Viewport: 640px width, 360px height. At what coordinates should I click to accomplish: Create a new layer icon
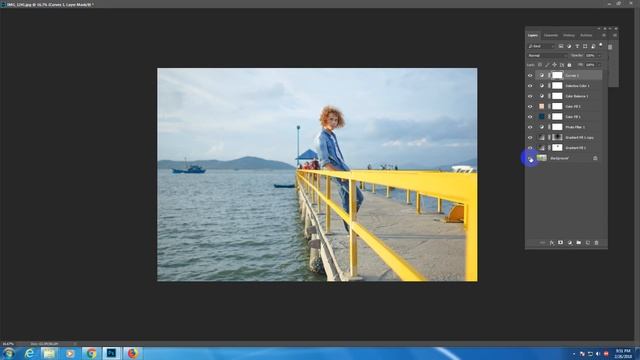[588, 242]
